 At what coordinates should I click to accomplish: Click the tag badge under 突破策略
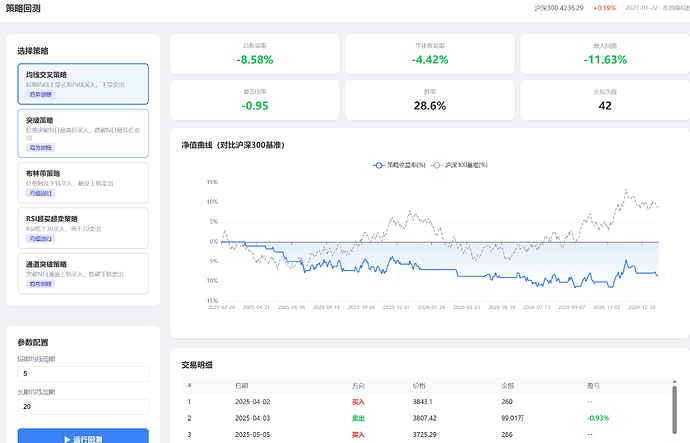coord(40,147)
